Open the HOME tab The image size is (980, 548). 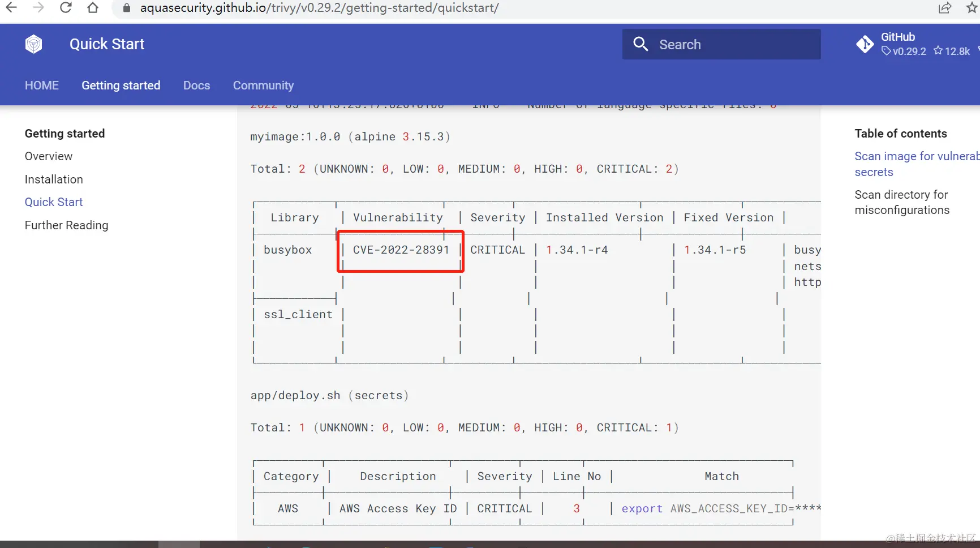click(x=42, y=85)
